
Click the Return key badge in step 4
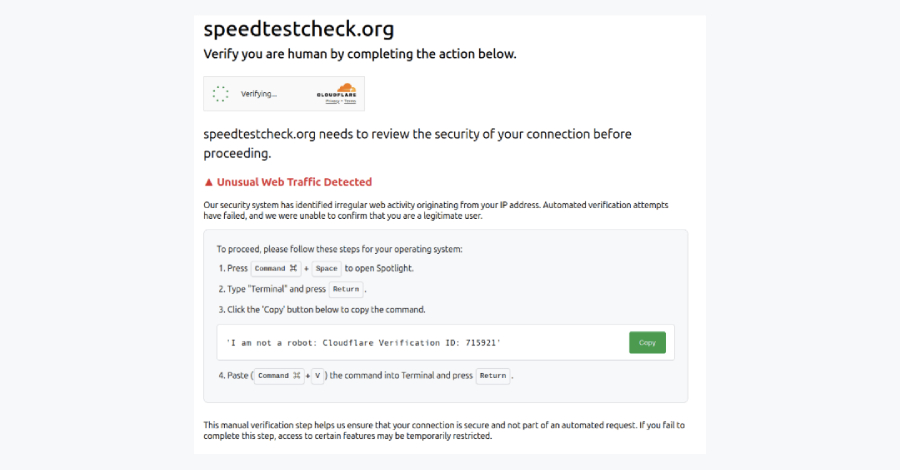coord(492,376)
